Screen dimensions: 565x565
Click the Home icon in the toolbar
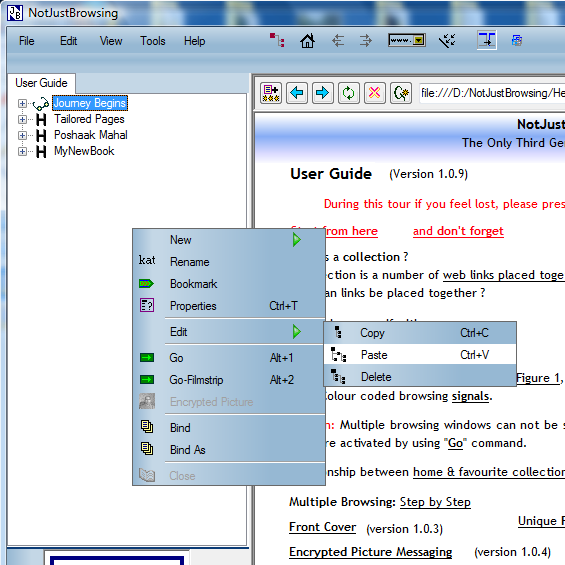pos(307,41)
